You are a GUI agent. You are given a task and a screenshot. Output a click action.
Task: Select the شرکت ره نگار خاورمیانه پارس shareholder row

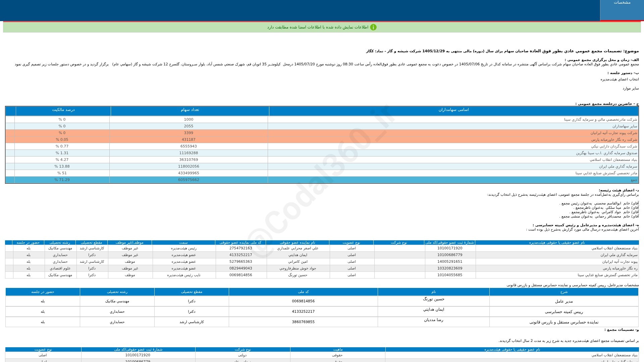(x=322, y=140)
